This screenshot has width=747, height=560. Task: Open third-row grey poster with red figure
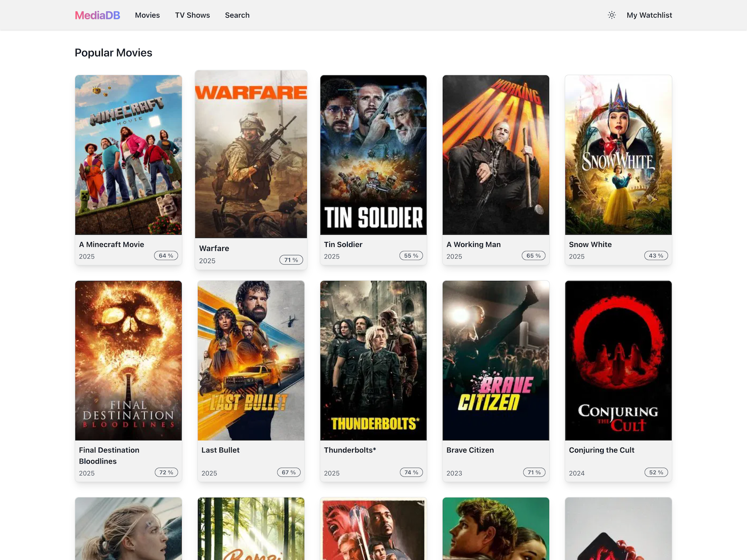(619, 529)
